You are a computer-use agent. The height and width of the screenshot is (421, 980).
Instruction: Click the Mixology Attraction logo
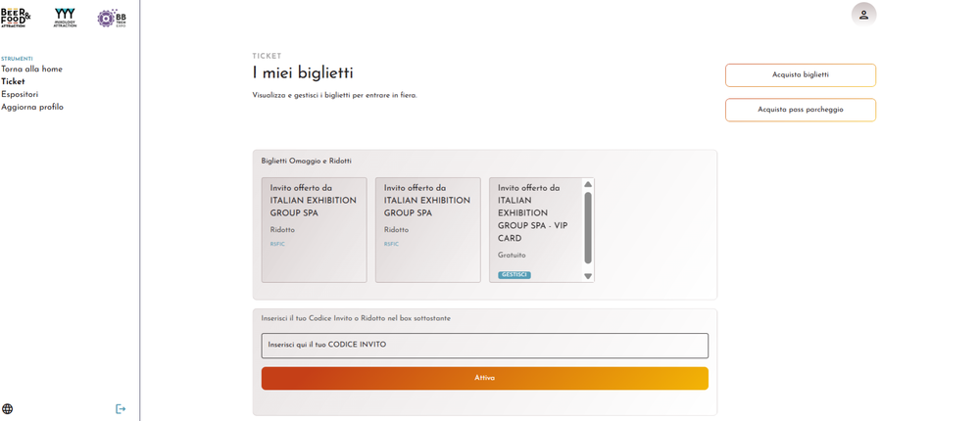coord(65,18)
